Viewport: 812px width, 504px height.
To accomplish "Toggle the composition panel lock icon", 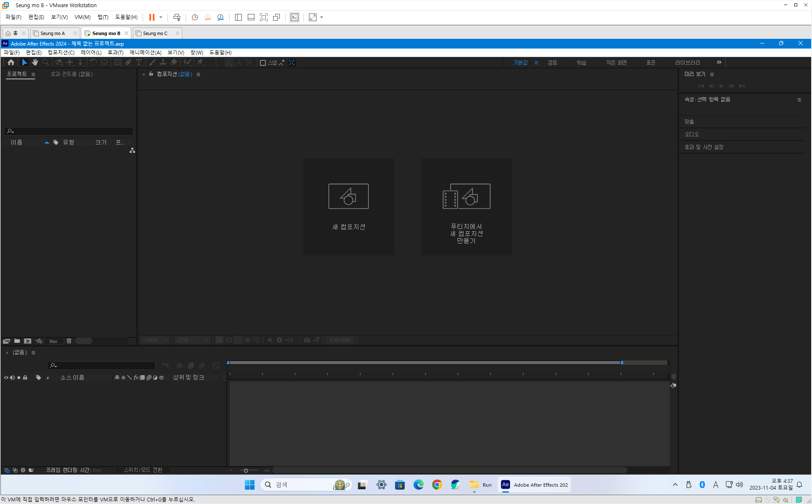I will pos(151,74).
